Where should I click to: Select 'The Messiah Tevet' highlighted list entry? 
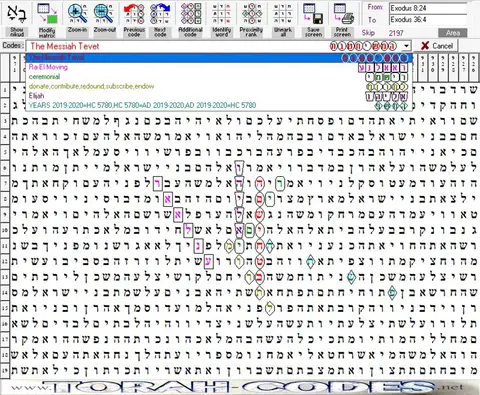(219, 58)
